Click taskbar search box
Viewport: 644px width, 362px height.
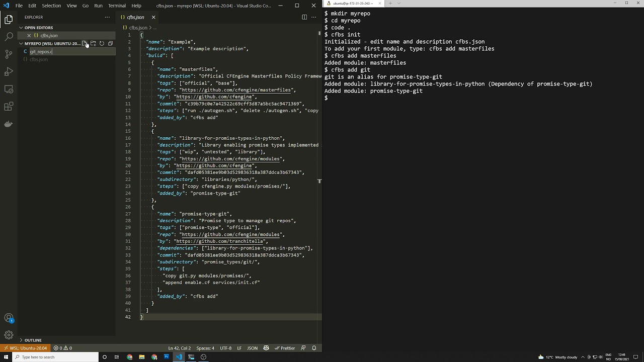coord(54,357)
